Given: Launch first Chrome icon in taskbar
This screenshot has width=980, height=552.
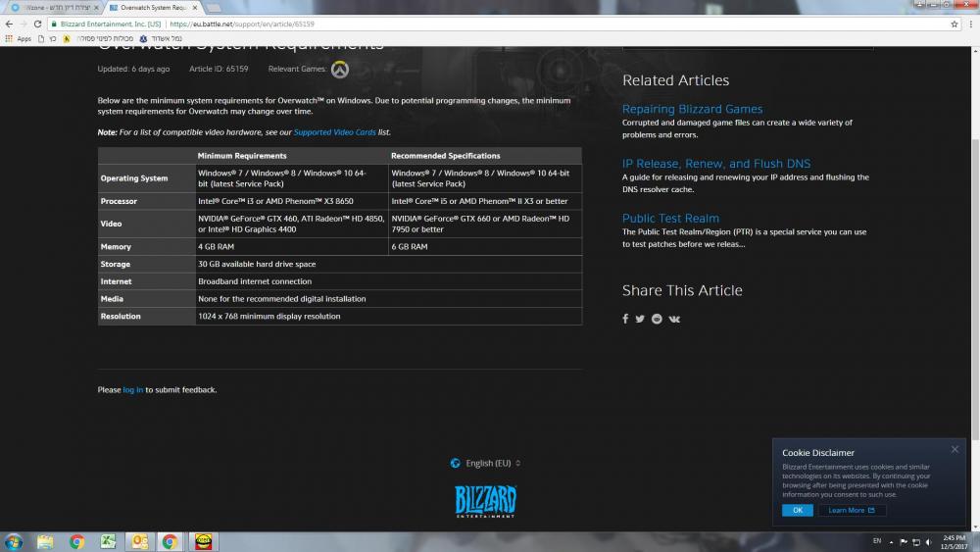Looking at the screenshot, I should click(76, 541).
